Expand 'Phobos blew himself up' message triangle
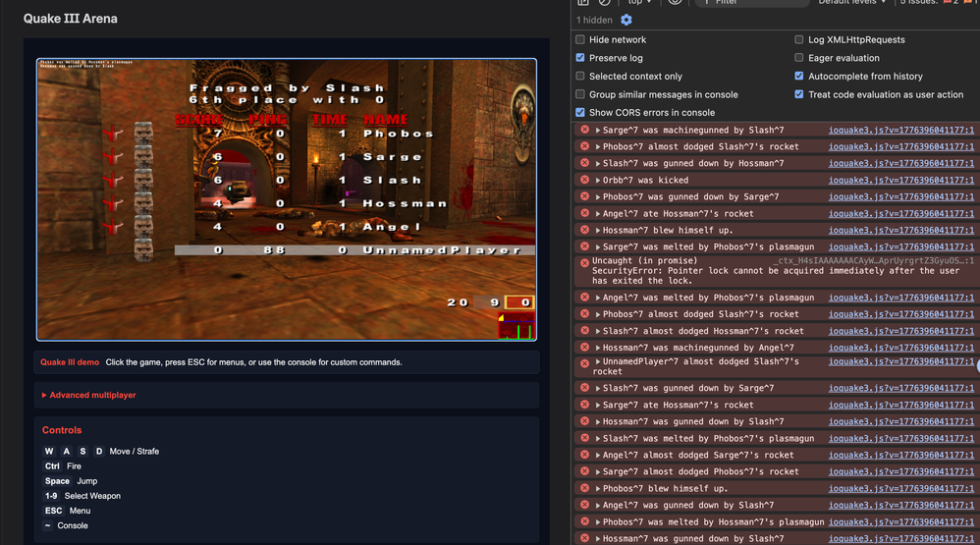The width and height of the screenshot is (980, 545). point(597,488)
